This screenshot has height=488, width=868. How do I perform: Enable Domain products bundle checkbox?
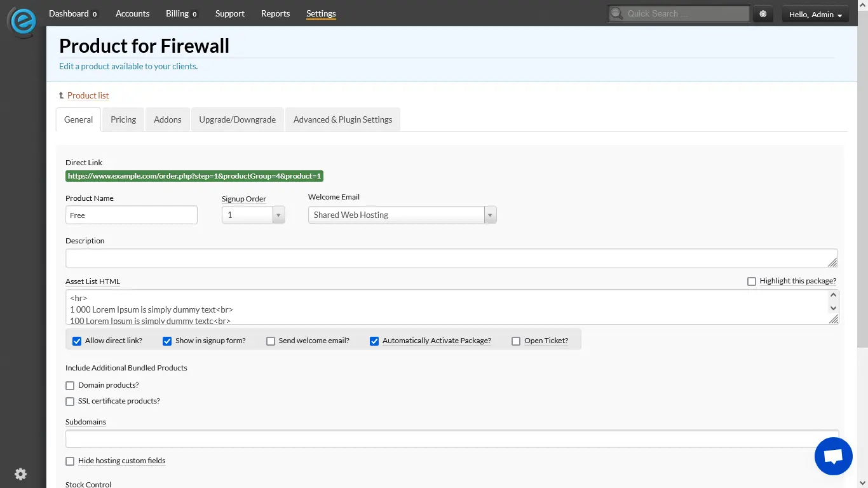[70, 386]
